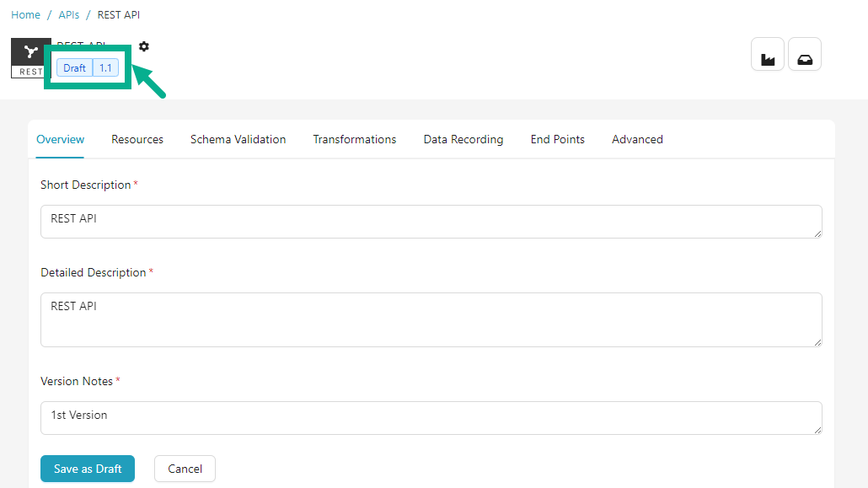The width and height of the screenshot is (868, 488).
Task: Open the Transformations tab
Action: [x=354, y=140]
